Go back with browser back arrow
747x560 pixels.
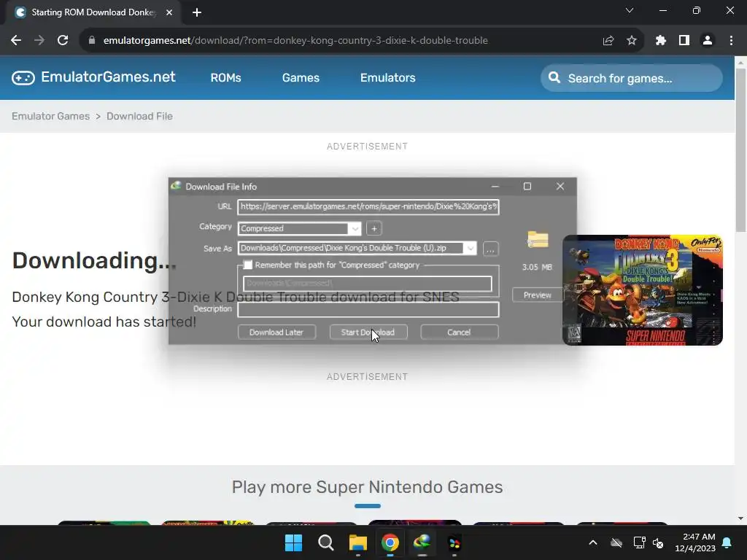pyautogui.click(x=16, y=41)
